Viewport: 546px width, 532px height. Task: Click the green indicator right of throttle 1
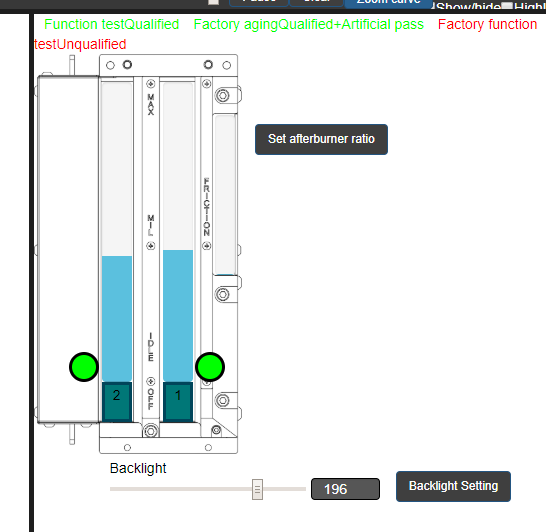click(x=210, y=367)
